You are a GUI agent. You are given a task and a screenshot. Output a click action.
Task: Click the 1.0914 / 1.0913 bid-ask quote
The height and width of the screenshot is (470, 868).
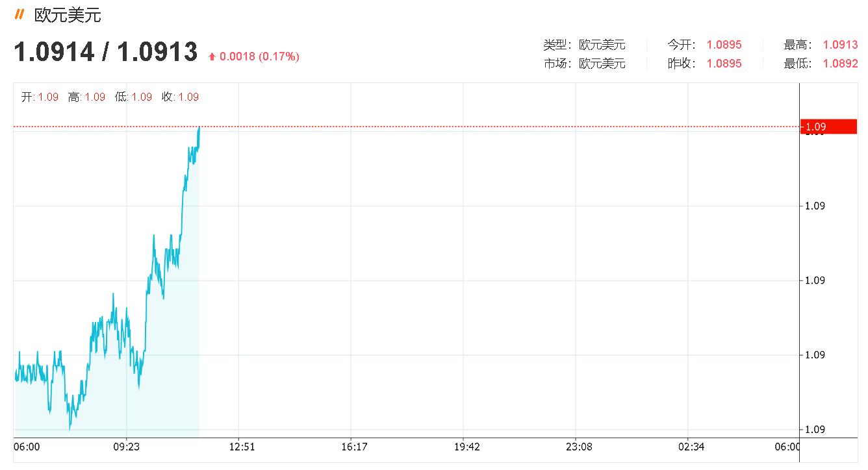[x=106, y=52]
